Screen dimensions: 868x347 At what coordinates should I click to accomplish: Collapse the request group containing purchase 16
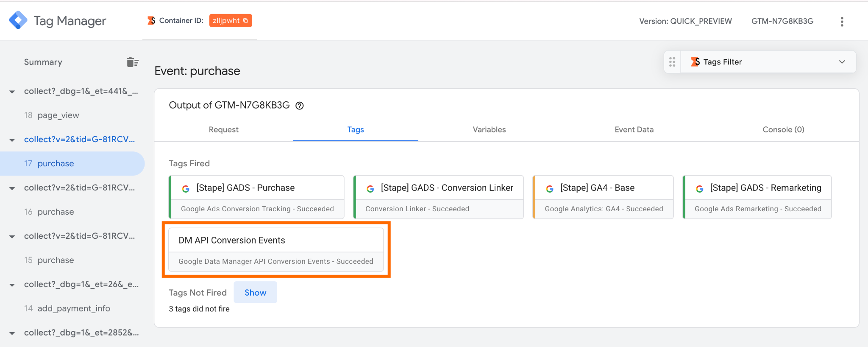click(12, 188)
